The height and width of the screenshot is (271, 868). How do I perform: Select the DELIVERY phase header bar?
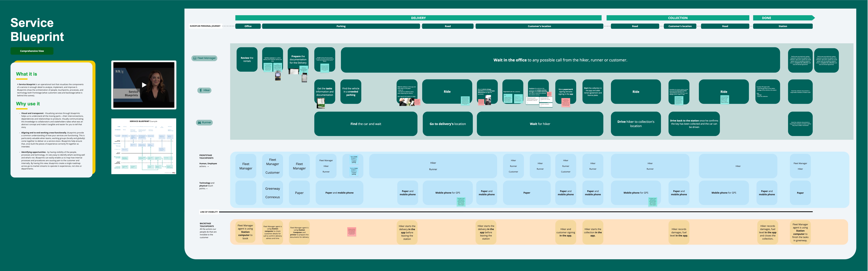pyautogui.click(x=418, y=18)
